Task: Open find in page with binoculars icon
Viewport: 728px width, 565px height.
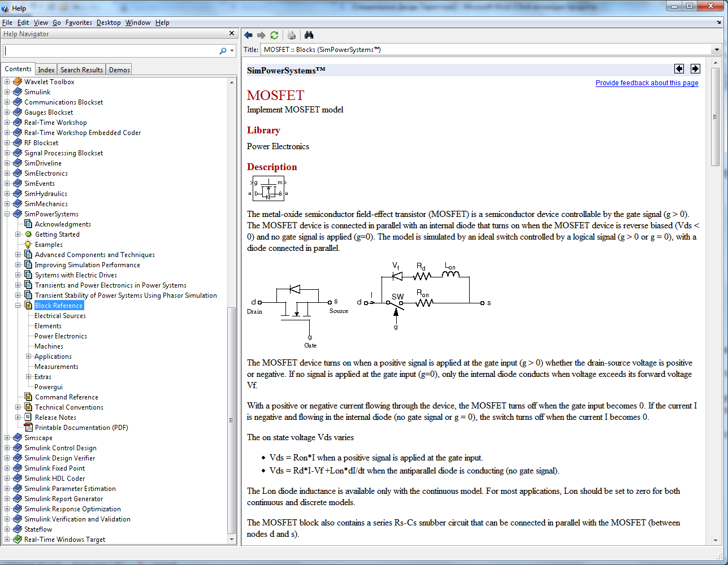Action: pyautogui.click(x=309, y=35)
